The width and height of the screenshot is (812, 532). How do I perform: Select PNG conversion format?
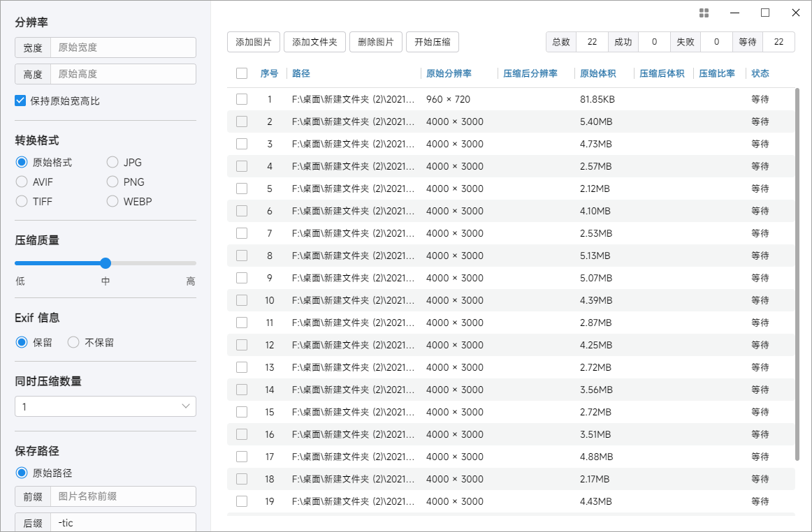coord(113,182)
